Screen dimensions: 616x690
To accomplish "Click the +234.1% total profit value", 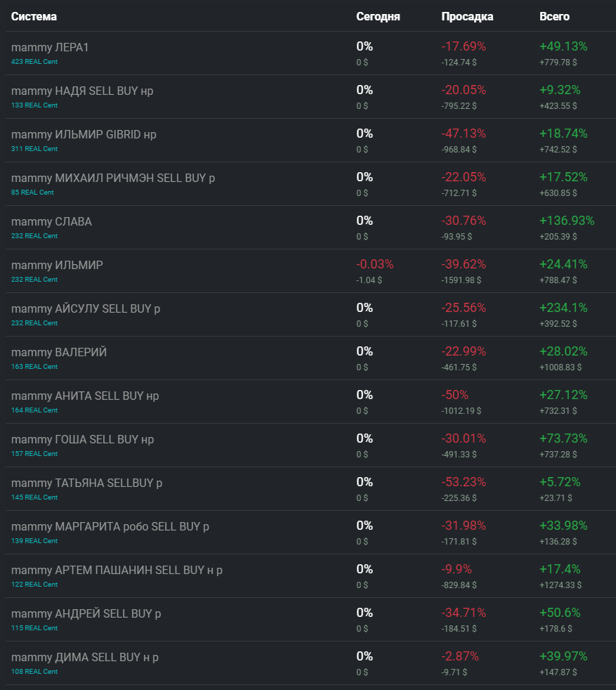I will pos(563,308).
